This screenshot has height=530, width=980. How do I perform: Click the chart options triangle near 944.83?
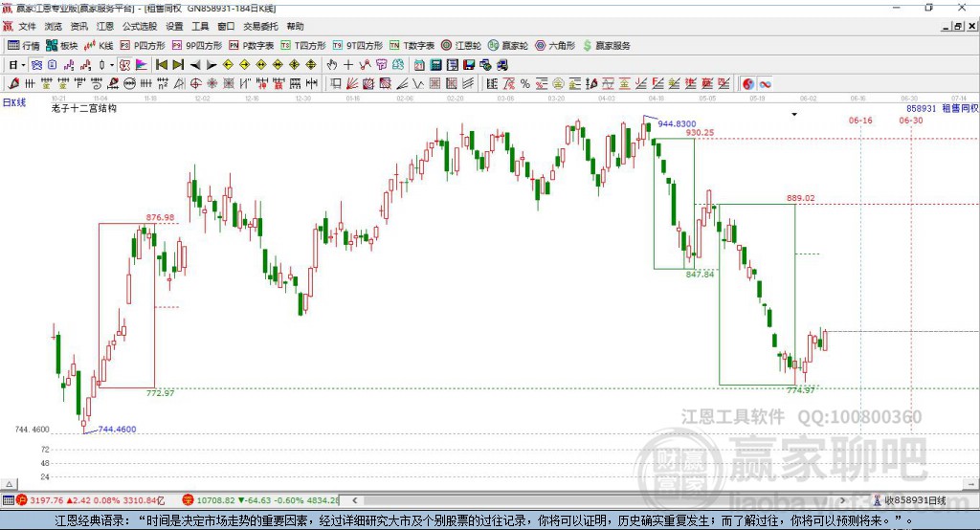click(794, 115)
